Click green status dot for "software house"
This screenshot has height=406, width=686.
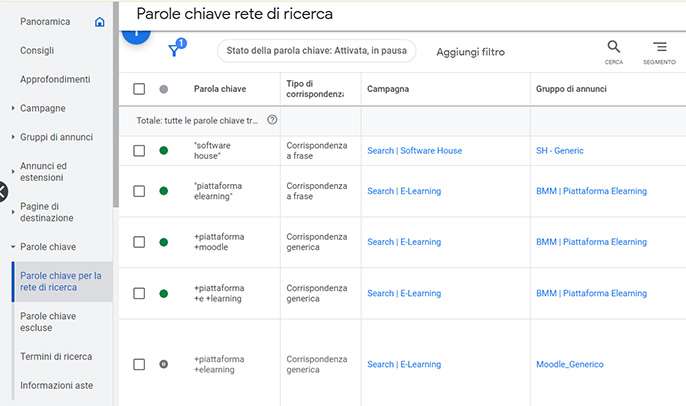(x=164, y=151)
